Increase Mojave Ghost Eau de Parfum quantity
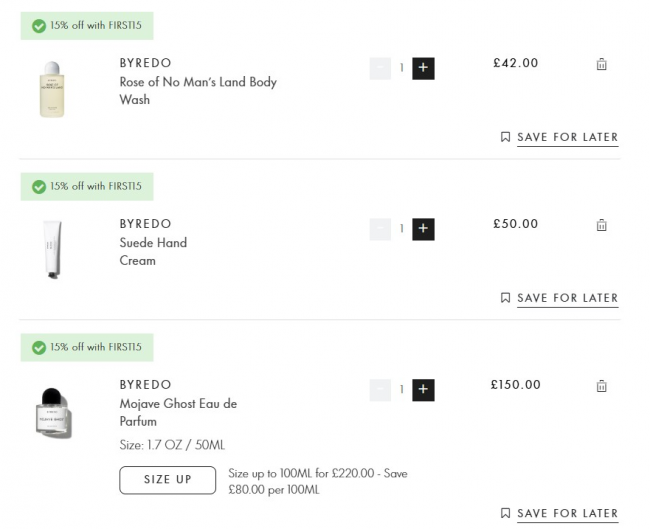Screen dimensions: 650x529 click(x=423, y=390)
